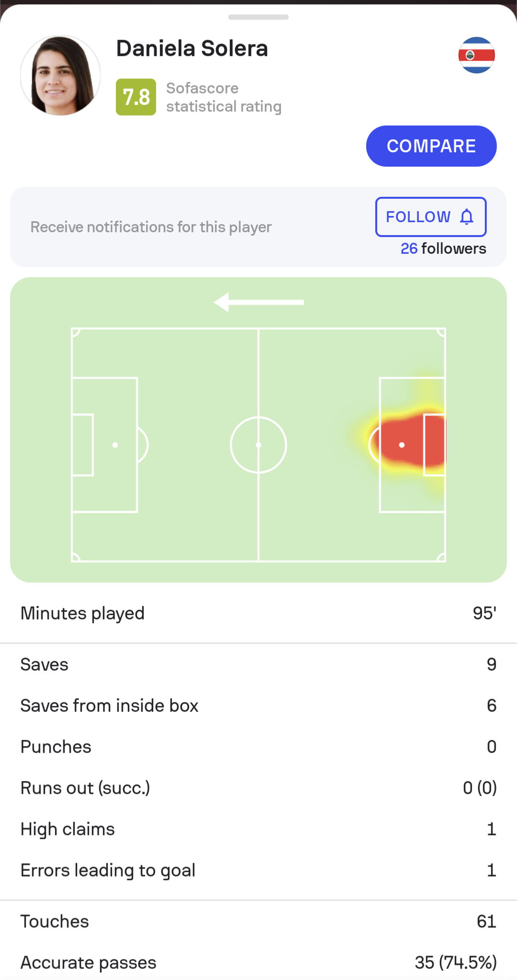Select the Daniela Solera name heading
The height and width of the screenshot is (980, 517).
[192, 48]
